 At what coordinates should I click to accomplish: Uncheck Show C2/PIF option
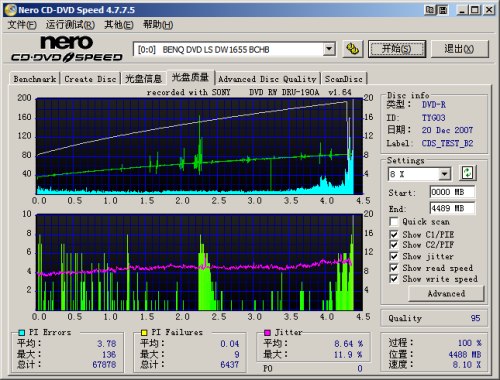pos(394,245)
